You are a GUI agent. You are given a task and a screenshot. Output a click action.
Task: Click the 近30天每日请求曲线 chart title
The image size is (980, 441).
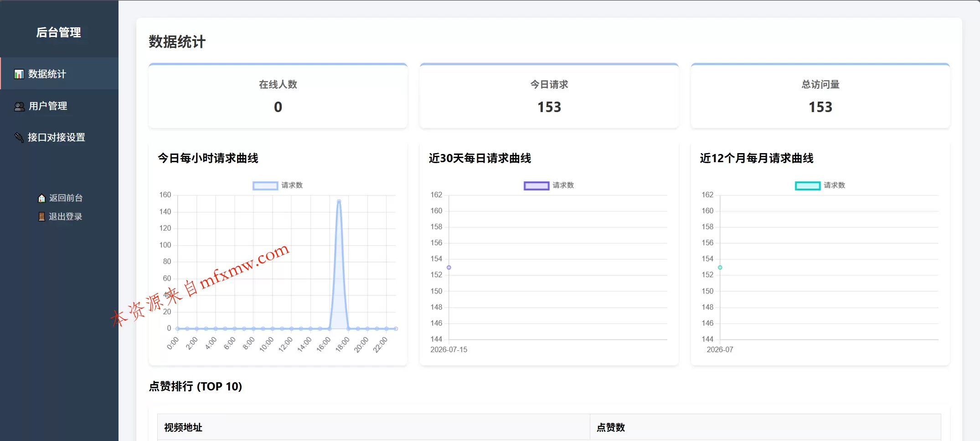click(480, 158)
